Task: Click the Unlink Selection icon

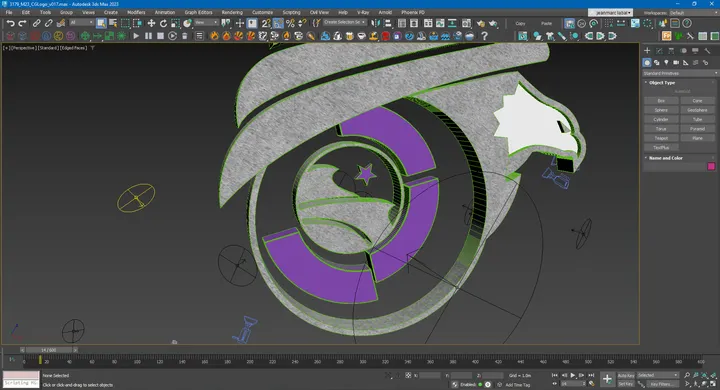Action: tap(48, 23)
